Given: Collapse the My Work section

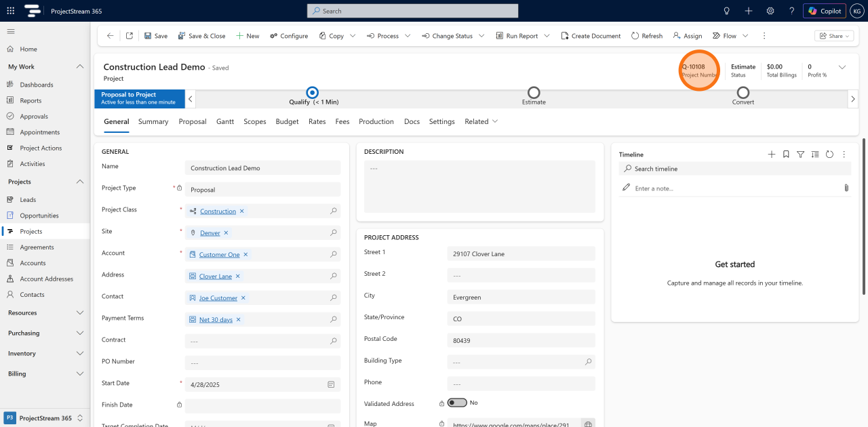Looking at the screenshot, I should (x=80, y=66).
